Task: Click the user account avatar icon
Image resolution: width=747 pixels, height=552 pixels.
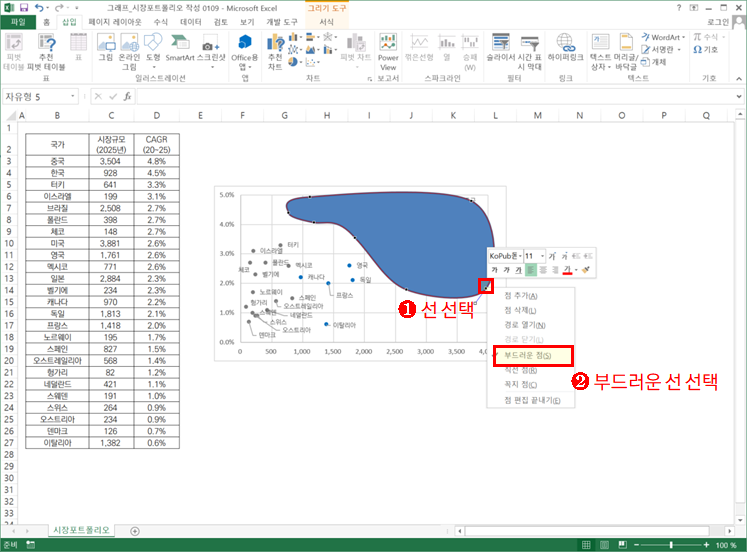Action: [x=739, y=22]
